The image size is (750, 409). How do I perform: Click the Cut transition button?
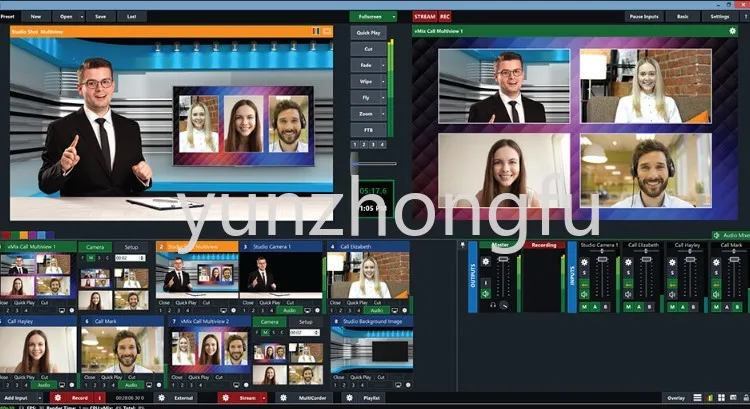(368, 49)
